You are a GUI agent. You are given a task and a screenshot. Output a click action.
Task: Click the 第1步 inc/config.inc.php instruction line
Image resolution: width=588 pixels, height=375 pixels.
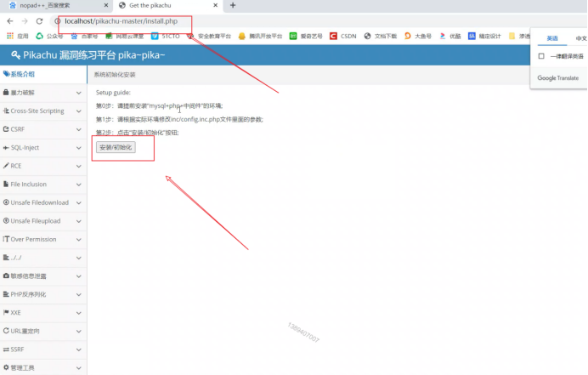point(179,119)
